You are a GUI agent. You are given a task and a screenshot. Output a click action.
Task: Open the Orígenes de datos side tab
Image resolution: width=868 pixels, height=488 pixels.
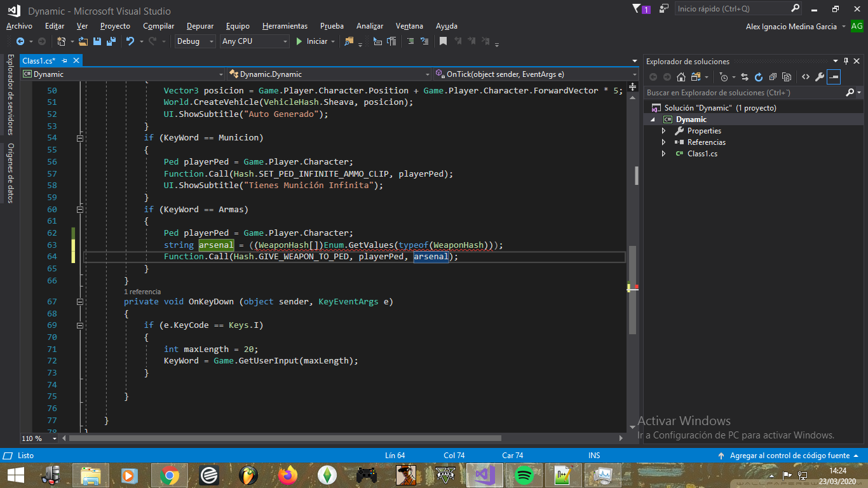pyautogui.click(x=10, y=173)
